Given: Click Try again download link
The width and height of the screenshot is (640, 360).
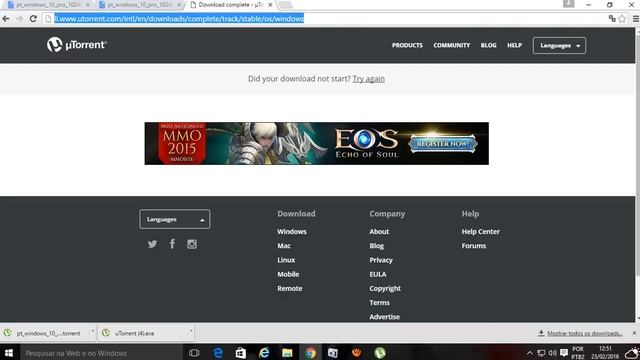Looking at the screenshot, I should coord(369,79).
